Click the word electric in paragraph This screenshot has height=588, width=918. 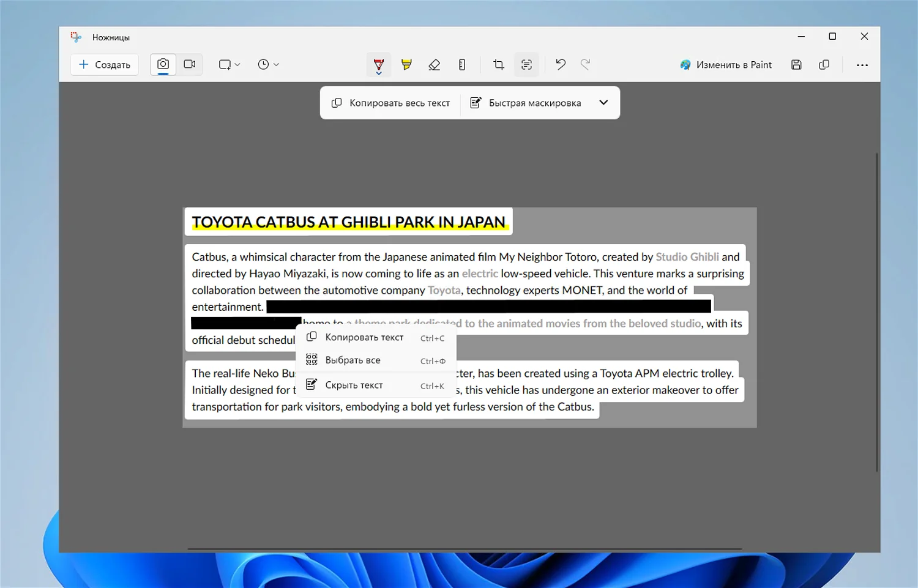coord(480,274)
